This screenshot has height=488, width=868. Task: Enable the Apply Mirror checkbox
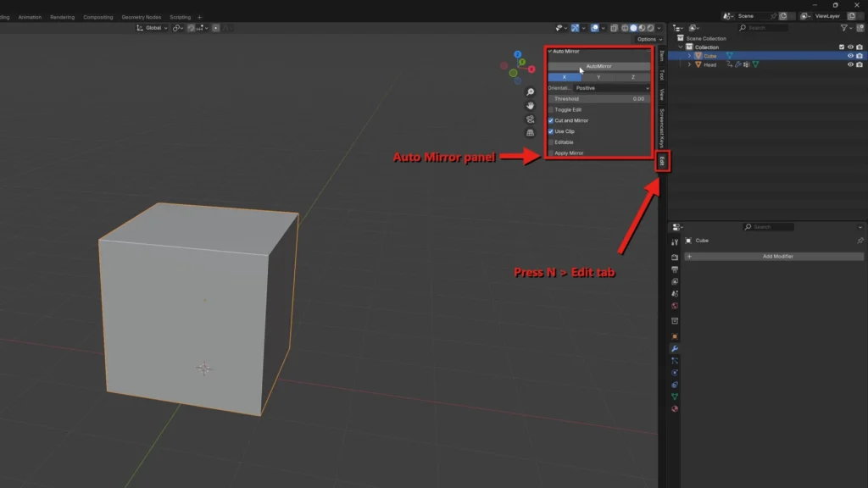[551, 152]
